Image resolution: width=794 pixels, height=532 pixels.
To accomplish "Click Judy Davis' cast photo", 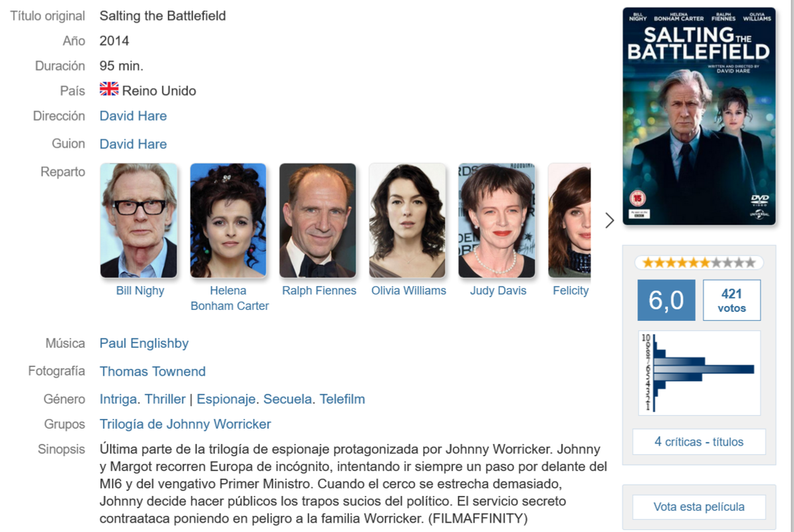I will tap(497, 220).
